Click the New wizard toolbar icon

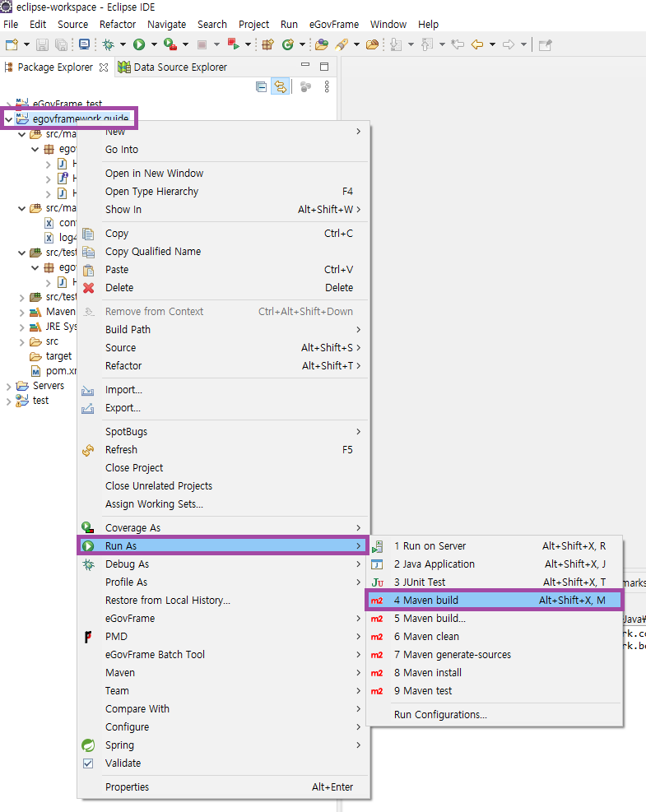[12, 44]
